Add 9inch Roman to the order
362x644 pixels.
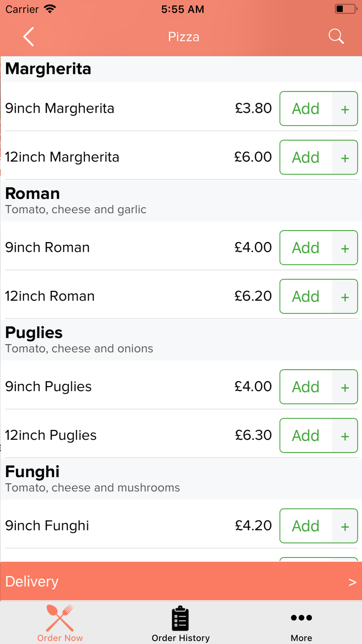pyautogui.click(x=306, y=248)
